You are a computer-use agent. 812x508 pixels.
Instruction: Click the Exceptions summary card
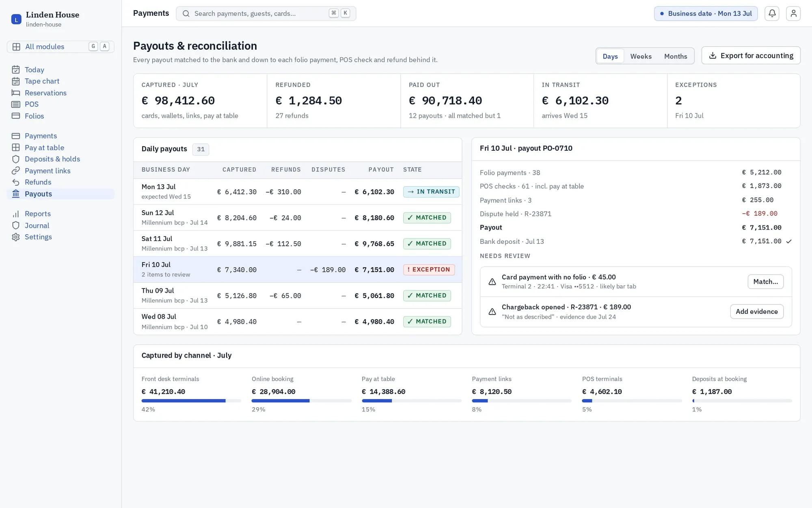click(734, 101)
